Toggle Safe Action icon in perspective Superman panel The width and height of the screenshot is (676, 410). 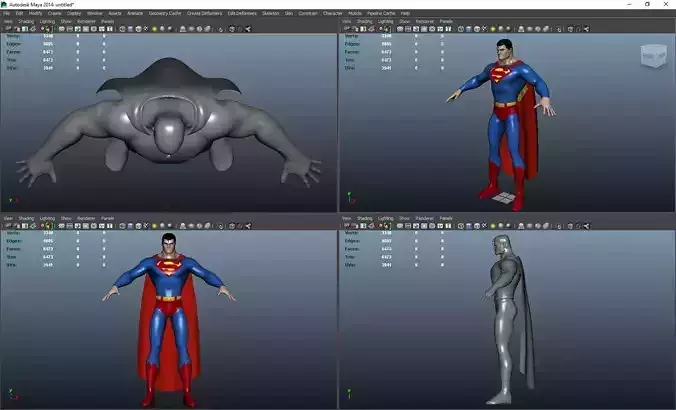[440, 29]
